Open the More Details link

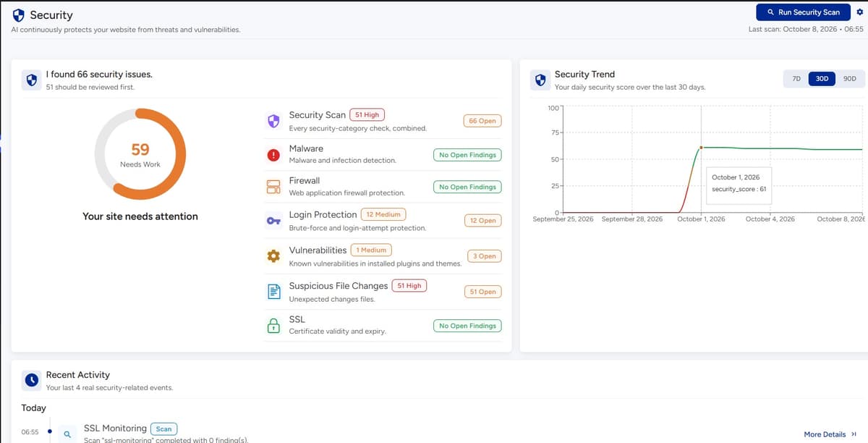click(x=825, y=434)
